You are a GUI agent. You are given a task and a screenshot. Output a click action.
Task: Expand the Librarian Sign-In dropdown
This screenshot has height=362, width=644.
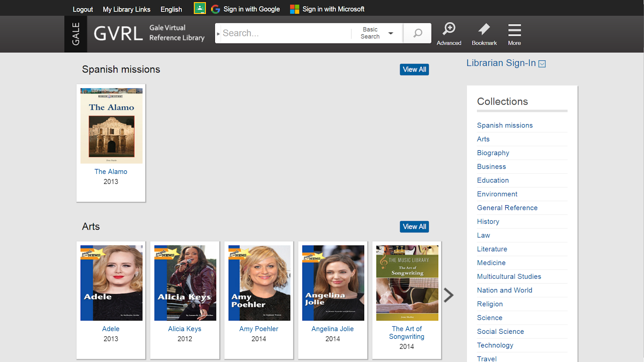pos(542,64)
